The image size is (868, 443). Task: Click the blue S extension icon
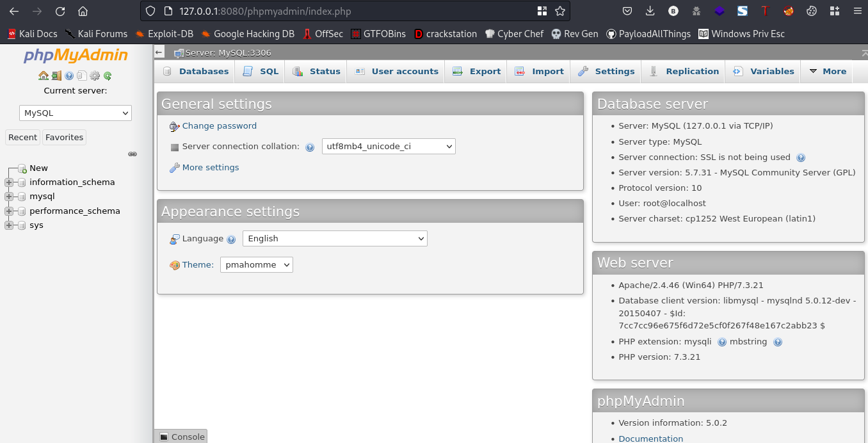coord(743,11)
